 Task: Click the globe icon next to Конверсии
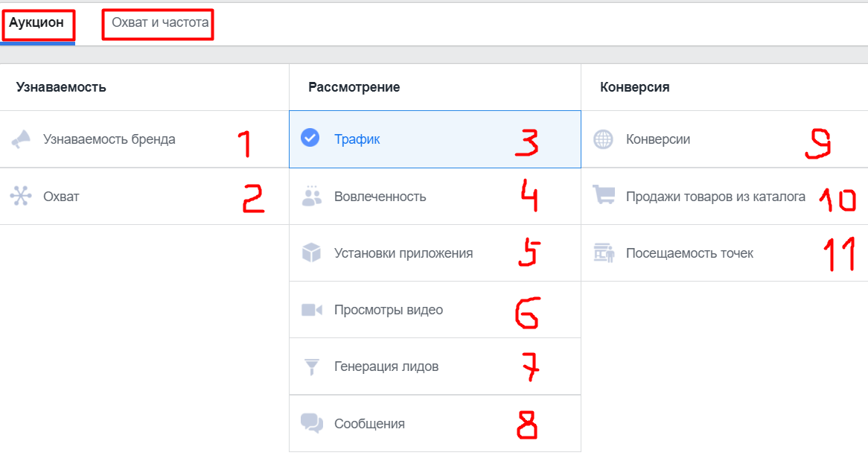point(603,139)
